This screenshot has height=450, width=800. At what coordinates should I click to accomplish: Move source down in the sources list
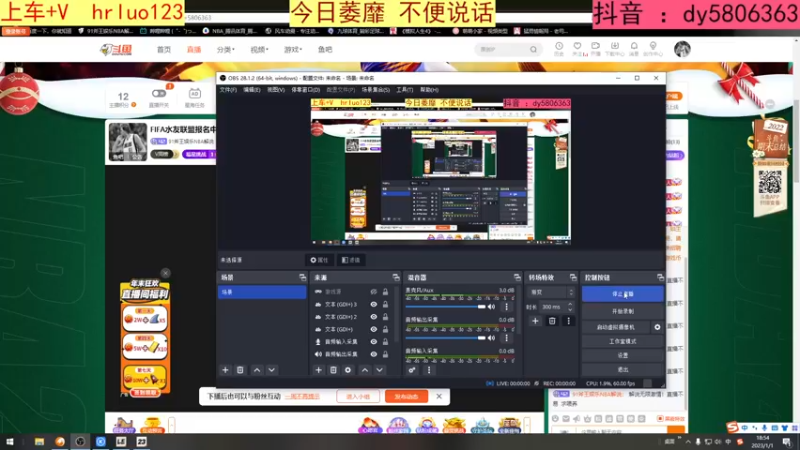pyautogui.click(x=380, y=370)
